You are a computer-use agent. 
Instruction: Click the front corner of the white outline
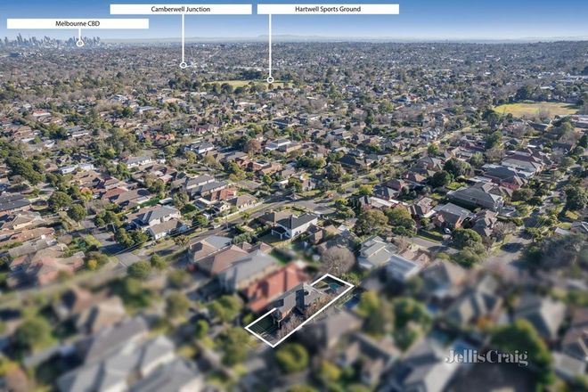click(x=273, y=346)
